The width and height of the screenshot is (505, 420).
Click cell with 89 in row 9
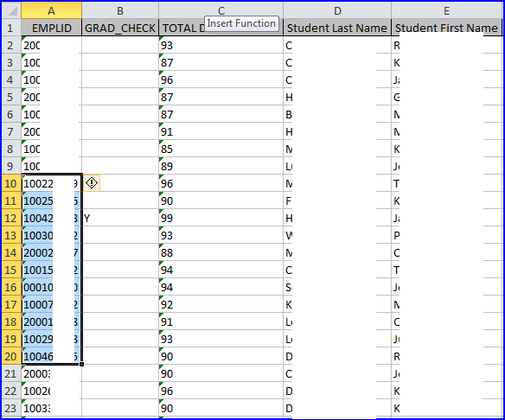pyautogui.click(x=221, y=166)
